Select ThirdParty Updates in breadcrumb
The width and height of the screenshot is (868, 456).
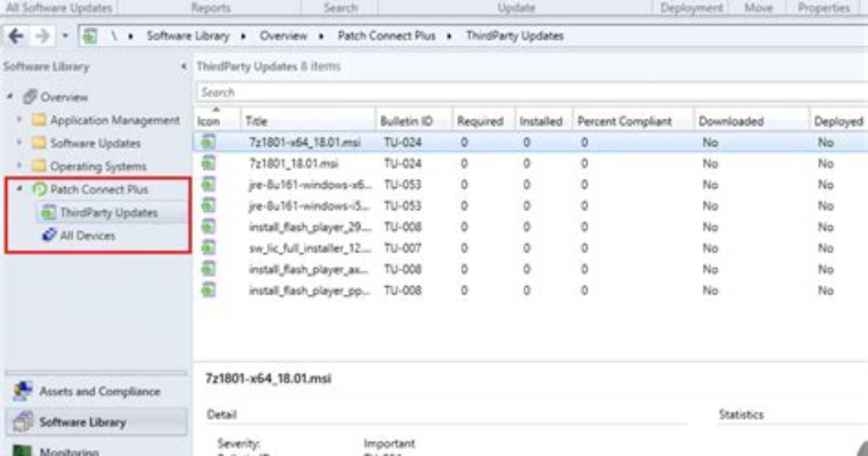click(x=515, y=36)
